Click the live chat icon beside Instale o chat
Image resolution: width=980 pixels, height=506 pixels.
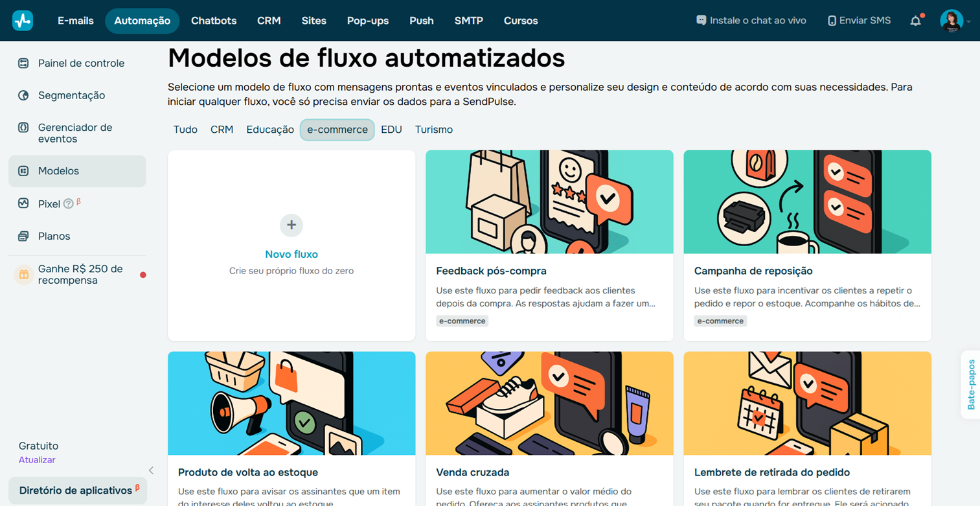[x=701, y=21]
